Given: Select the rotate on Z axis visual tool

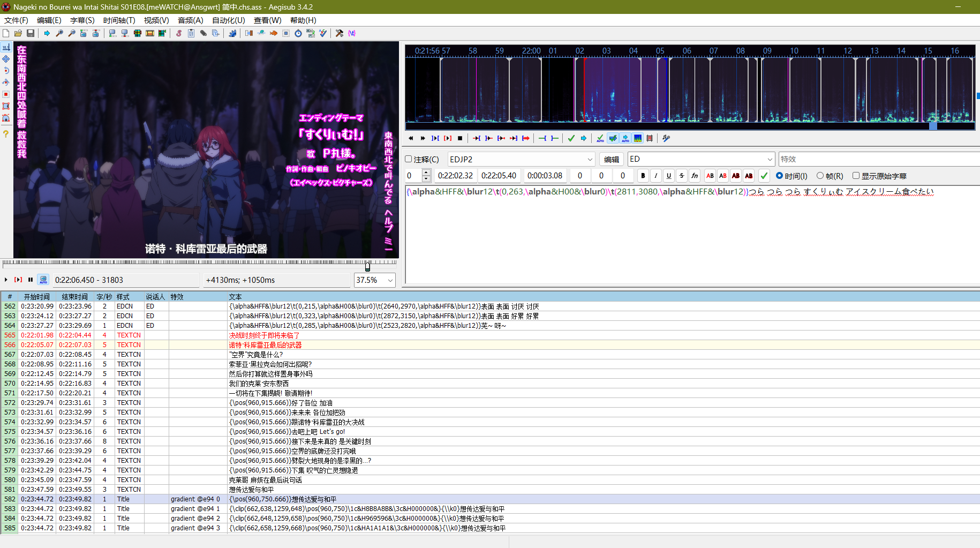Looking at the screenshot, I should click(6, 71).
